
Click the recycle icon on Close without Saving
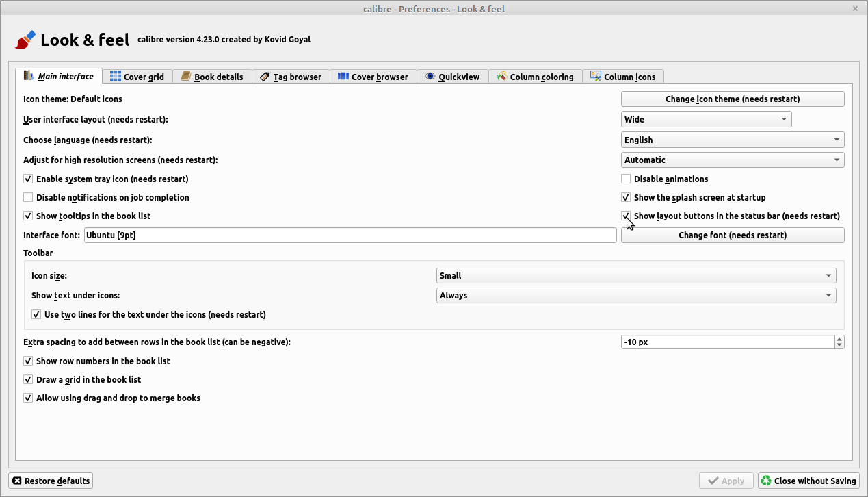click(766, 481)
